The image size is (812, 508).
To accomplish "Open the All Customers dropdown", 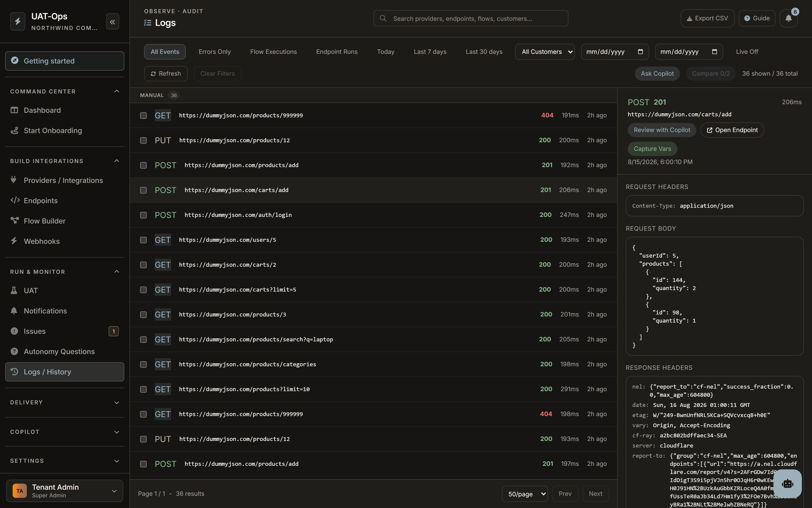I will coord(545,52).
